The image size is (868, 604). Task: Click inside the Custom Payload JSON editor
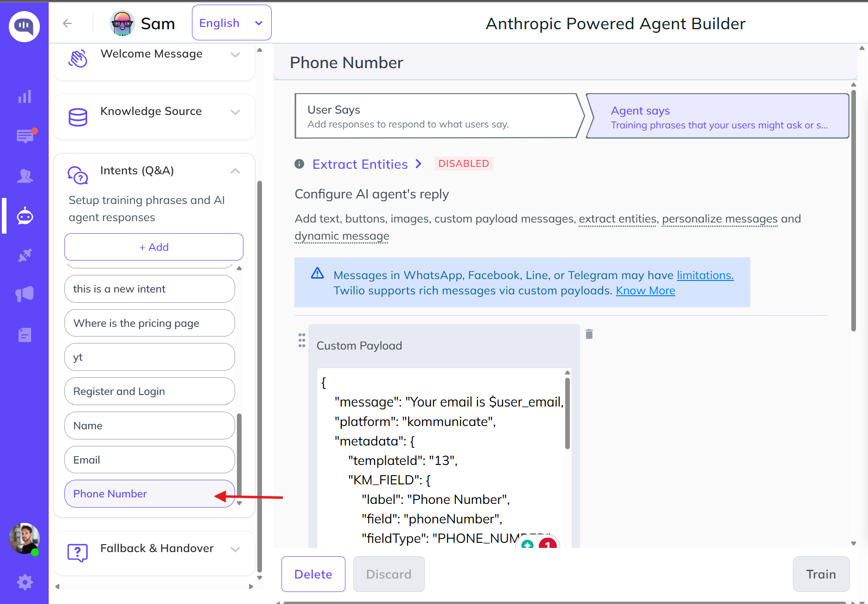point(440,458)
